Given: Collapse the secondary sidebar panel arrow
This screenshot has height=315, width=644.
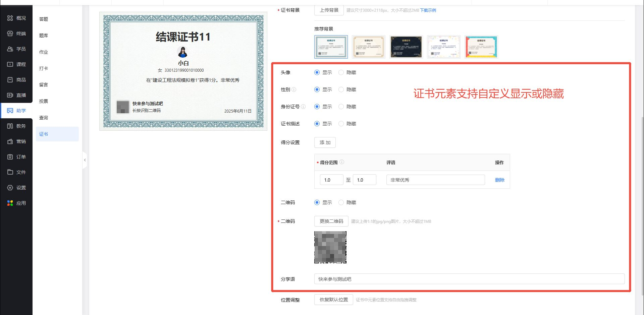Looking at the screenshot, I should point(85,160).
